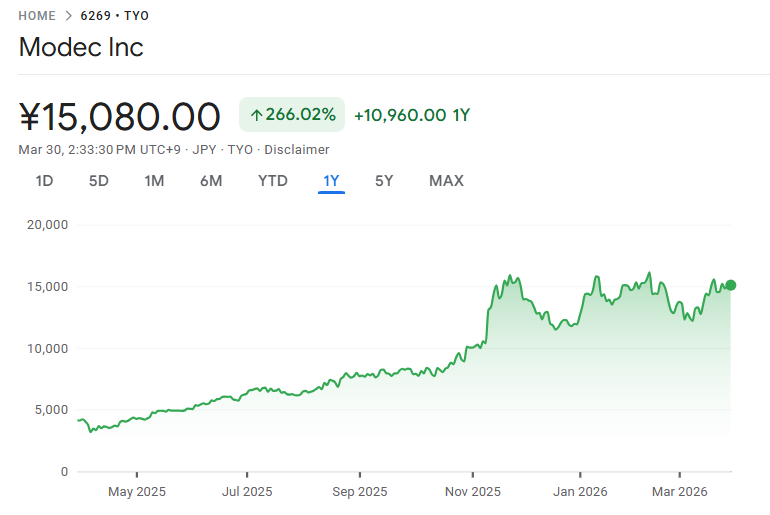Open the Disclaimer link

tap(297, 150)
